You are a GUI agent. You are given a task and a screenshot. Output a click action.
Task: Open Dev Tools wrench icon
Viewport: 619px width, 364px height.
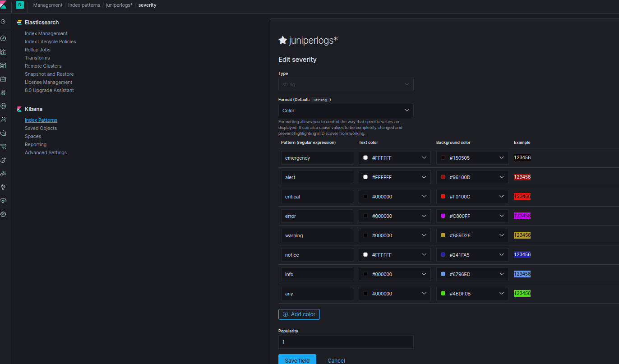(3, 187)
